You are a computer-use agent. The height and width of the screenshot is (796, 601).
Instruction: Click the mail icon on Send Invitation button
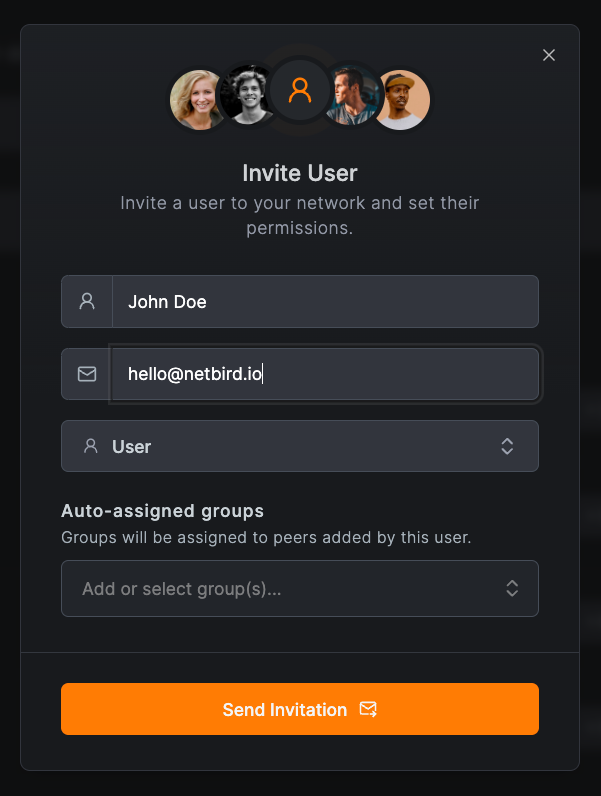pos(368,709)
